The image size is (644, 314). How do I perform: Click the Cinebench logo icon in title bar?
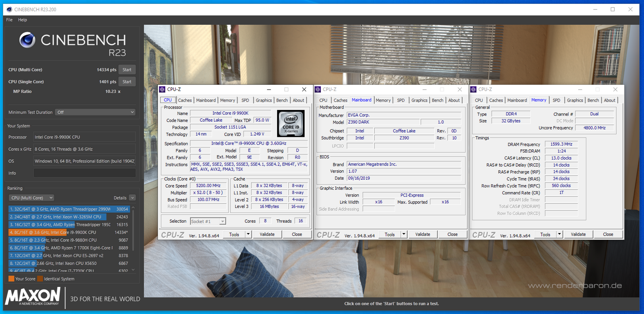point(9,9)
